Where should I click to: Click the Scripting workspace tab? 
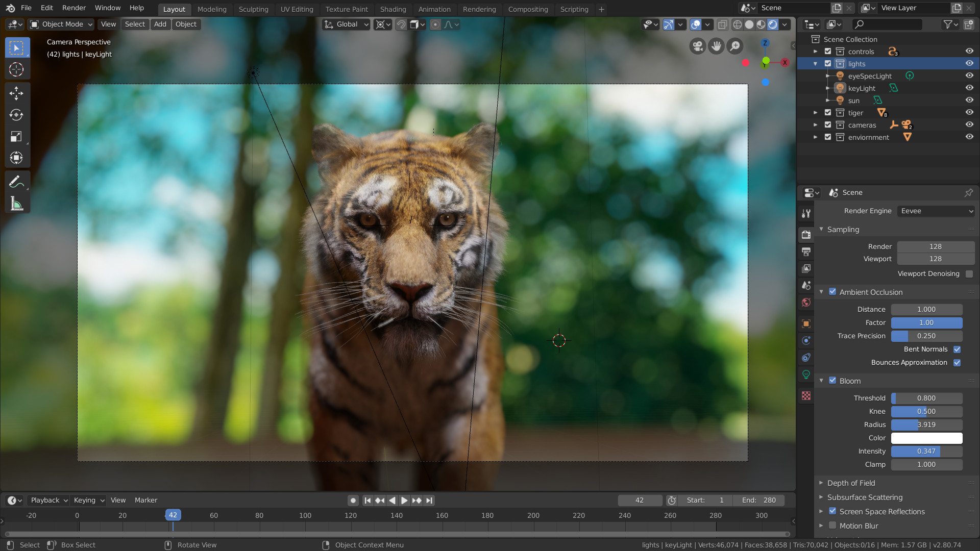pyautogui.click(x=575, y=9)
